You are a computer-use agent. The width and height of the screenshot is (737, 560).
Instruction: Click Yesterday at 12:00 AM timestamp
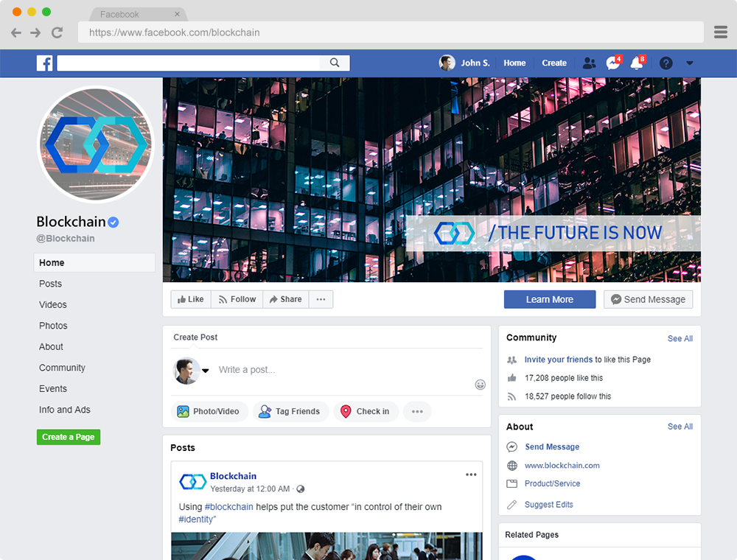(250, 489)
